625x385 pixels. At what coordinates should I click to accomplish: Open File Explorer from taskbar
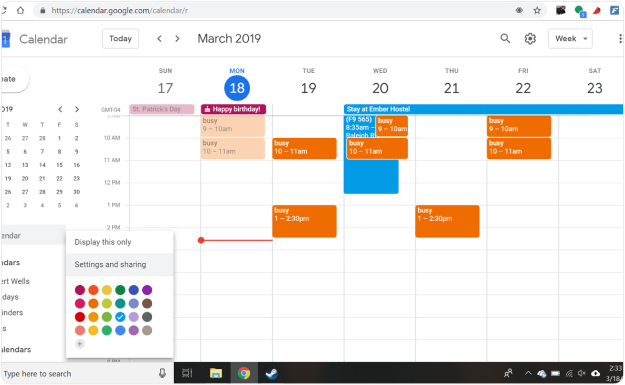pos(216,373)
